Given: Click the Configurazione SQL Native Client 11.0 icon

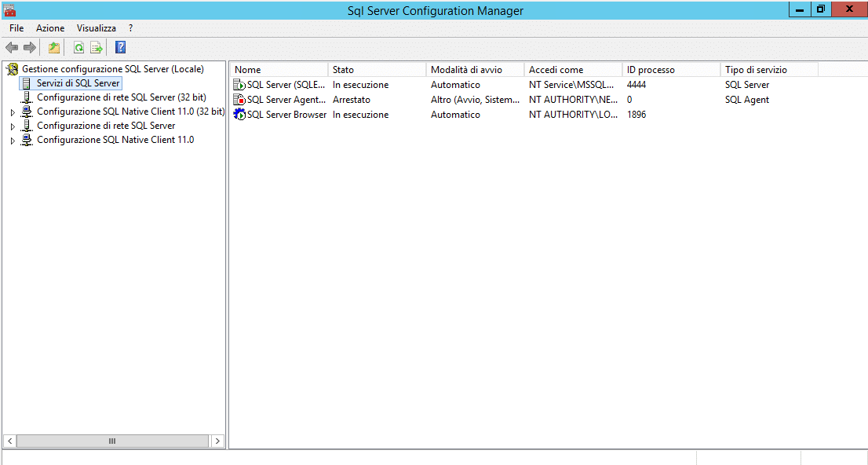Looking at the screenshot, I should [x=27, y=141].
